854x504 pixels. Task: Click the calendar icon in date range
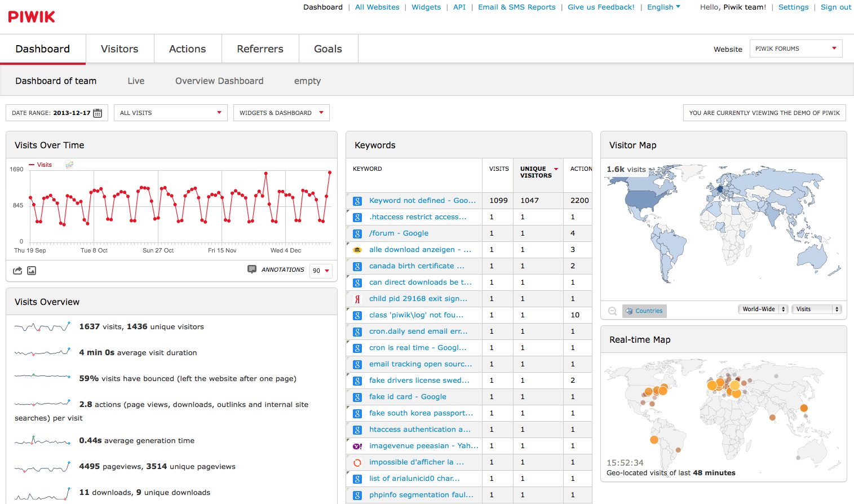pos(98,113)
